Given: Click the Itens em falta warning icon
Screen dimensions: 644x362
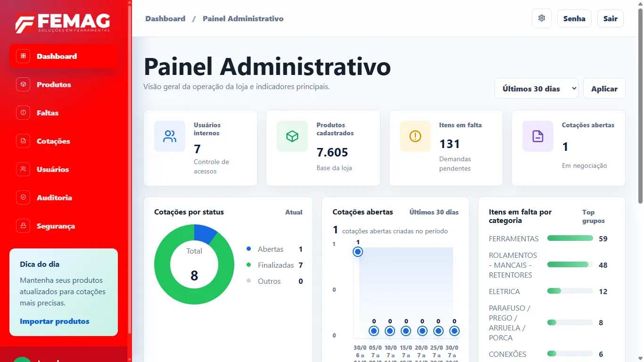Looking at the screenshot, I should pos(415,136).
